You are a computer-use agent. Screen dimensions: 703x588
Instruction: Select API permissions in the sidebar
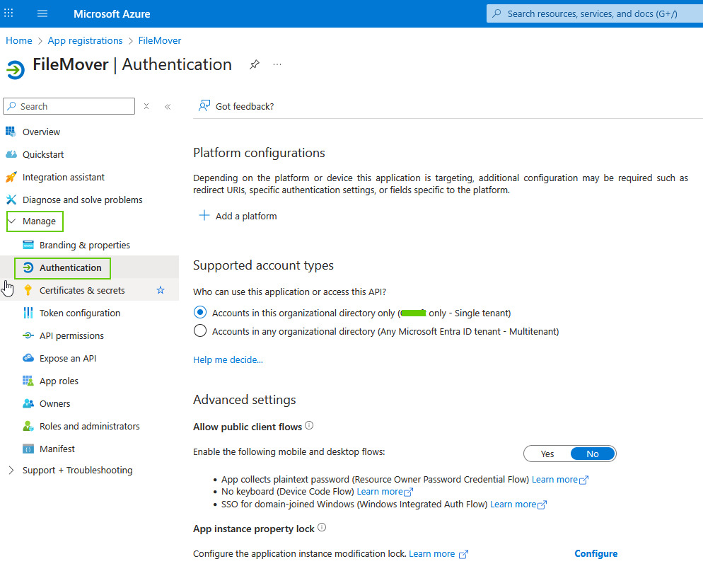pyautogui.click(x=73, y=335)
